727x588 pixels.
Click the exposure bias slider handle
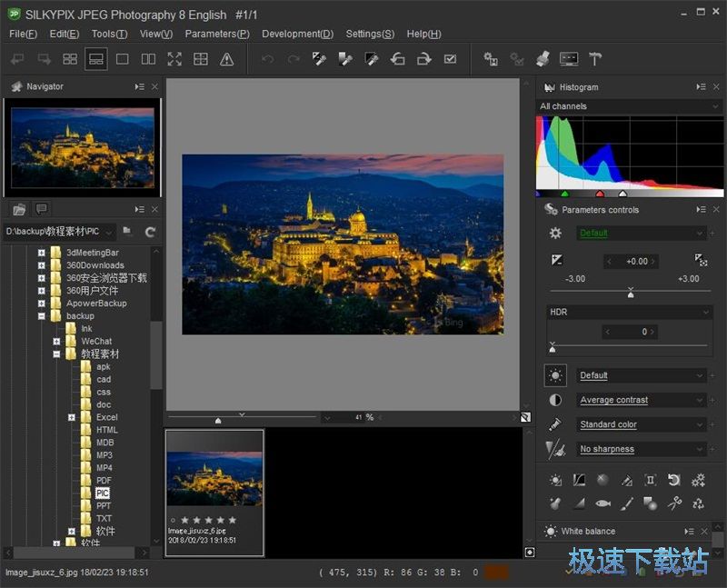point(631,293)
